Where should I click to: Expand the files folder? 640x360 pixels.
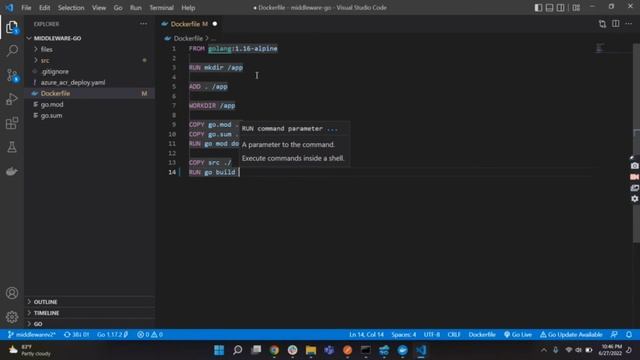tap(47, 49)
